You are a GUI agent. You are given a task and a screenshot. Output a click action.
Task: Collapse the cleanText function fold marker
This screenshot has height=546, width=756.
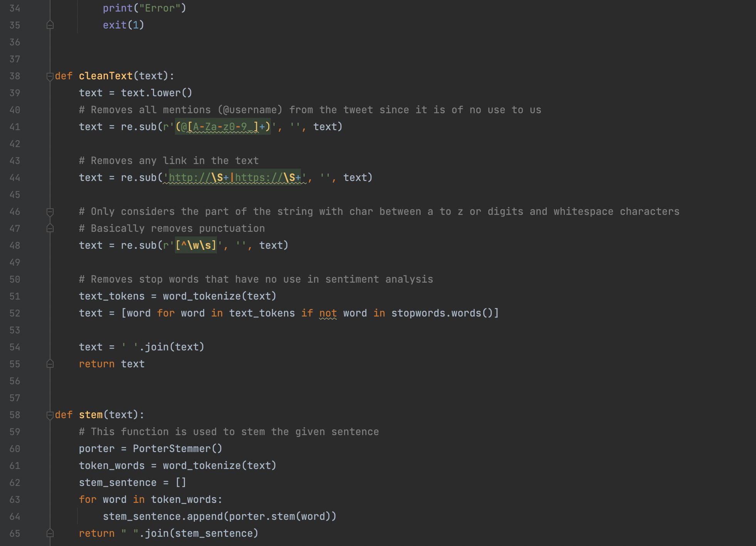point(50,76)
